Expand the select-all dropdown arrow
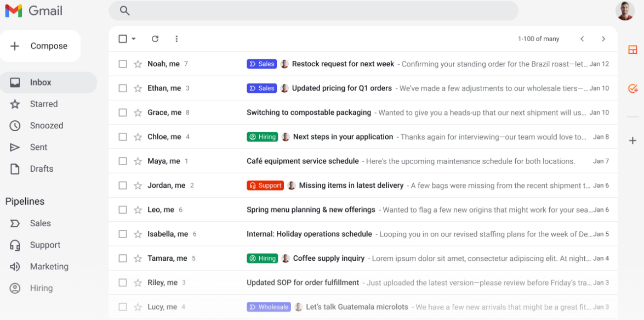This screenshot has width=644, height=320. tap(134, 38)
